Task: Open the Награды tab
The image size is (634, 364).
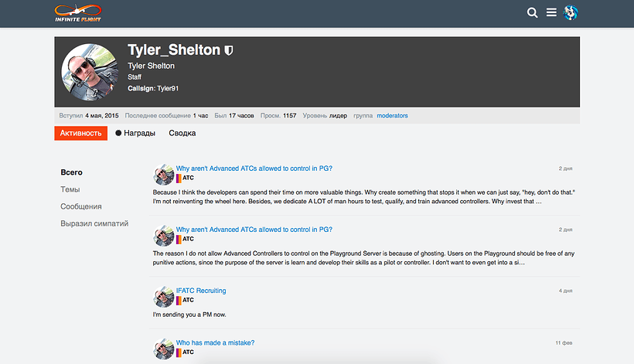Action: coord(135,134)
